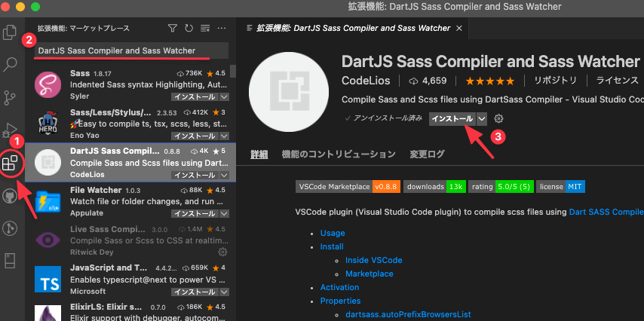Open dartsass.autoPrefixBrowsersList link
644x321 pixels.
point(408,314)
